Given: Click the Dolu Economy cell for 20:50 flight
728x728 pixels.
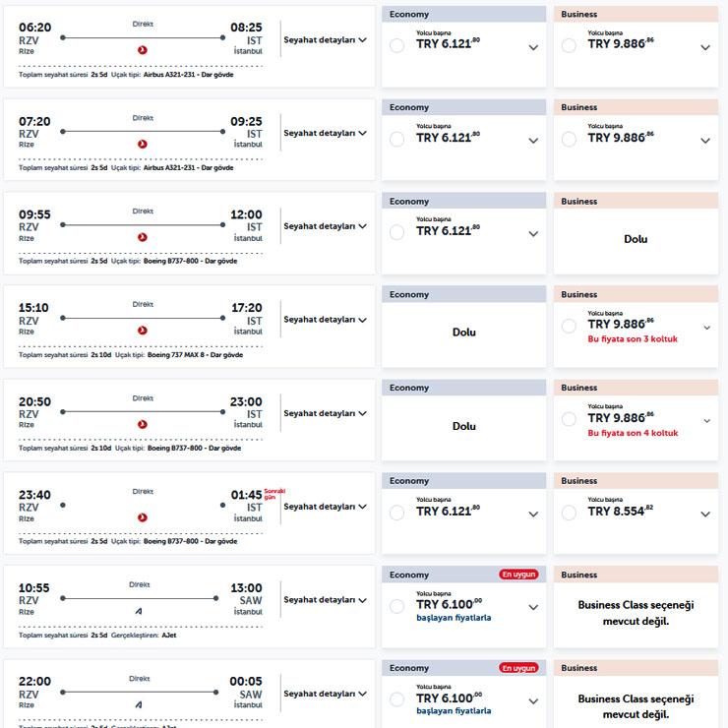Looking at the screenshot, I should point(463,426).
